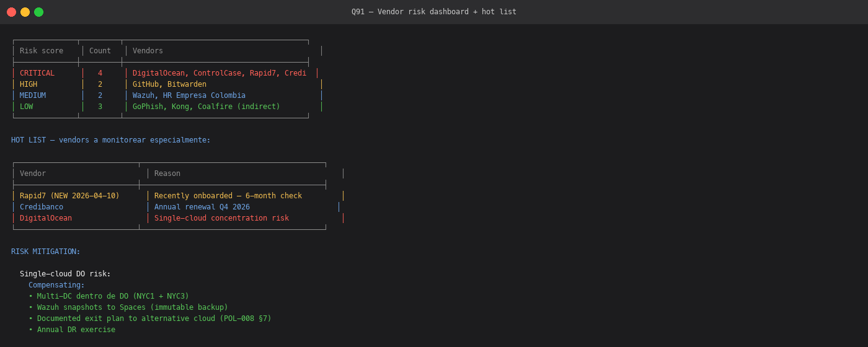
Task: Click bullet 'Documented exit plan to alternative cloud (POL-008 §7)'
Action: coord(150,318)
